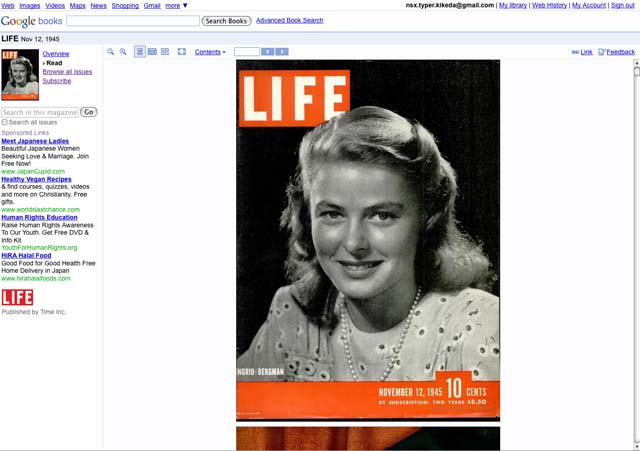The width and height of the screenshot is (640, 451).
Task: Click the Link share option
Action: point(582,52)
